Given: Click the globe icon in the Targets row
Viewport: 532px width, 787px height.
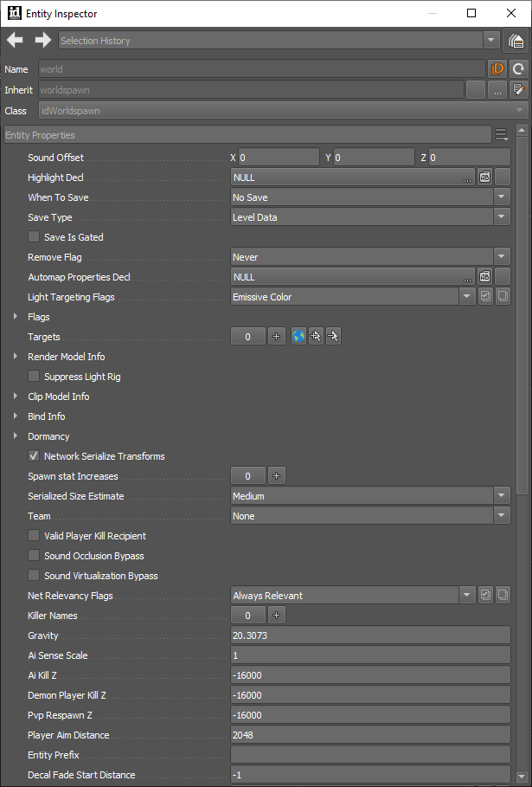Looking at the screenshot, I should click(298, 336).
